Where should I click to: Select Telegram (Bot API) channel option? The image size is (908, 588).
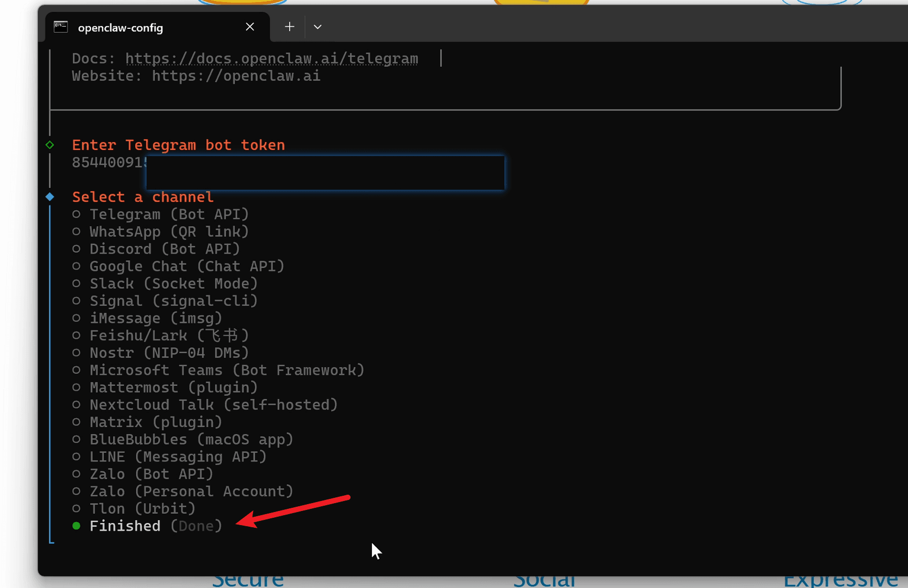169,214
